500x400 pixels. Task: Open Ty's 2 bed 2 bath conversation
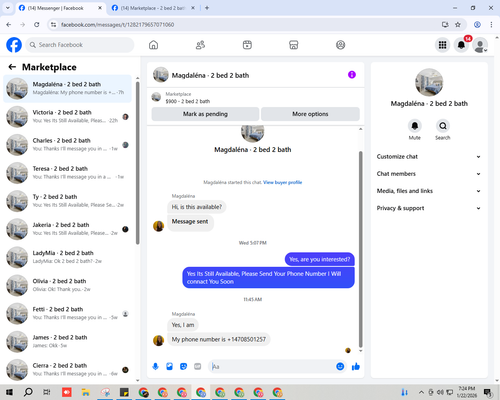[x=67, y=201]
